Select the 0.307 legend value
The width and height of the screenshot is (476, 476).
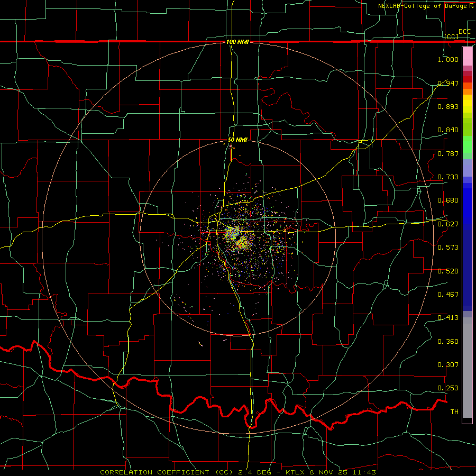coord(448,365)
